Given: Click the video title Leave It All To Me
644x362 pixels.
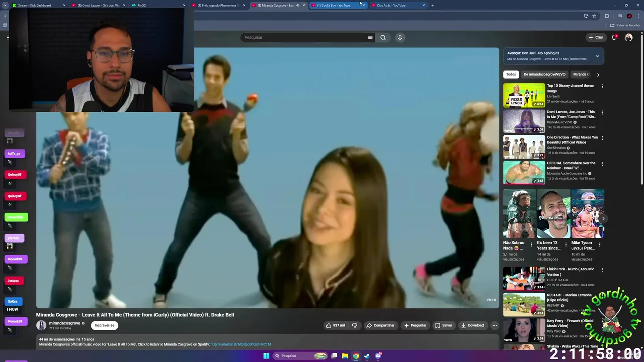Looking at the screenshot, I should (135, 315).
